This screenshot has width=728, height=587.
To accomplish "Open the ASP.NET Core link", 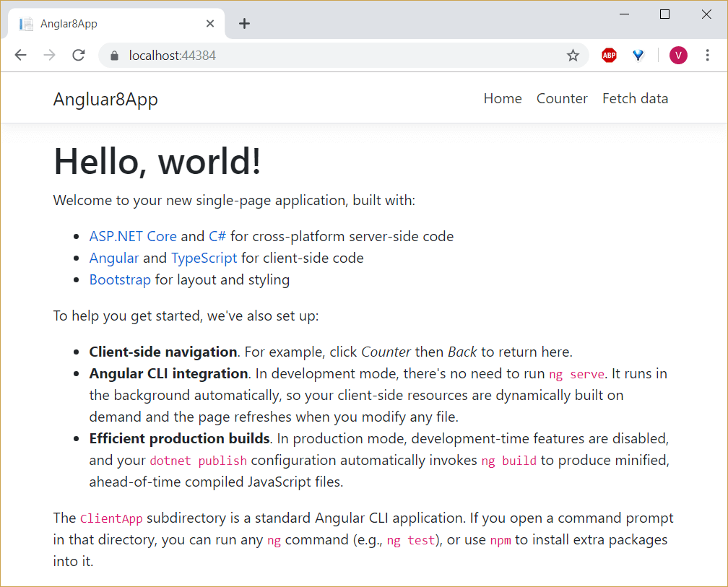I will tap(133, 236).
